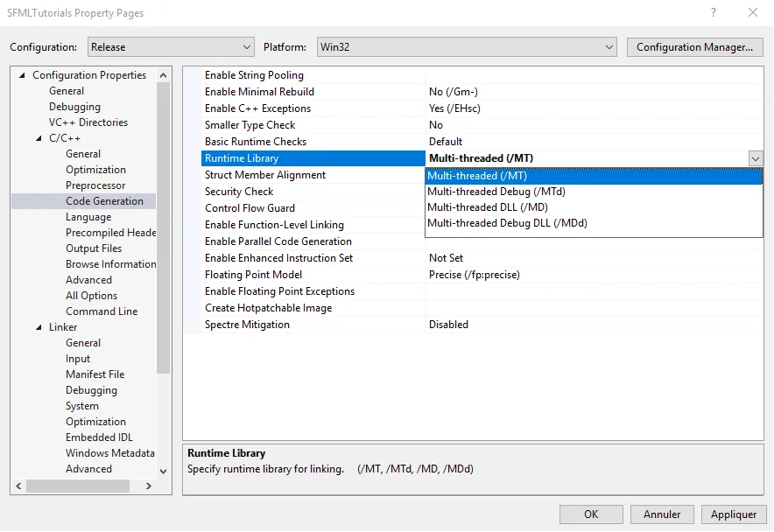Select General under C/C++

83,154
